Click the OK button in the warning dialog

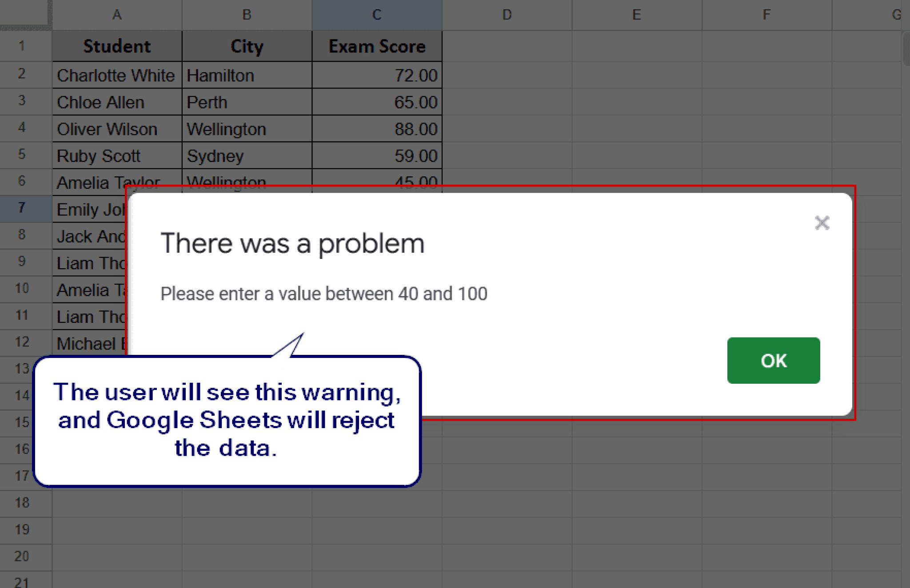point(773,361)
